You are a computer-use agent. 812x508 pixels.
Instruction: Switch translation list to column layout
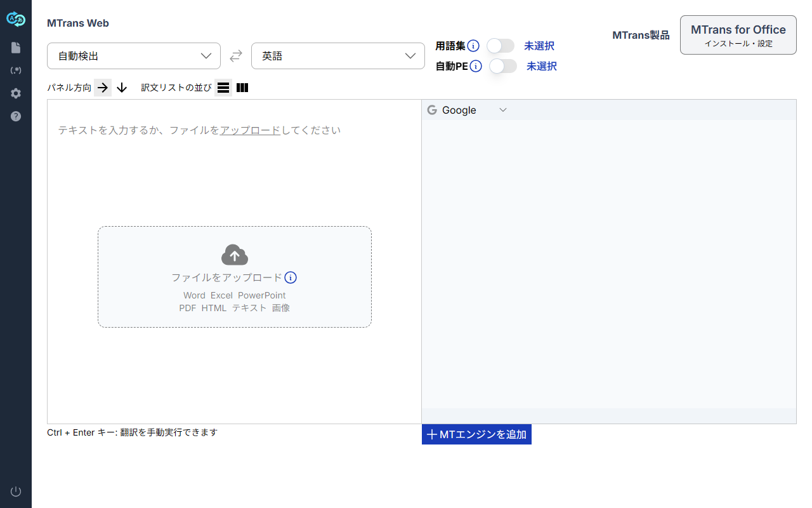pos(242,88)
